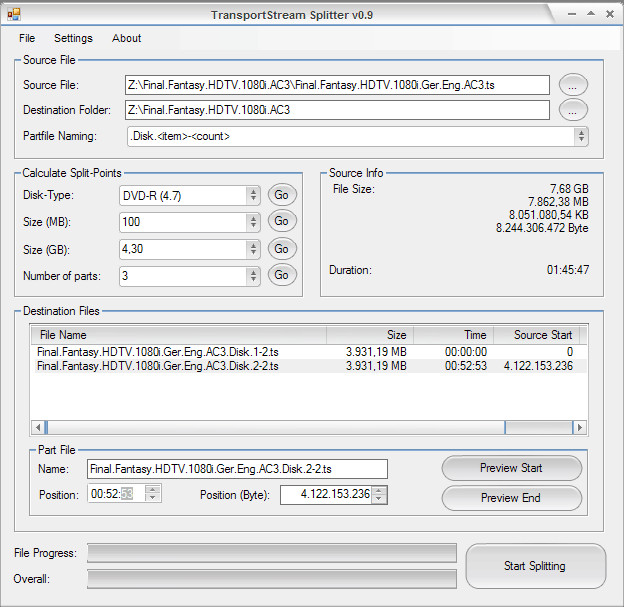This screenshot has height=607, width=624.
Task: Open the Settings menu
Action: [x=73, y=38]
